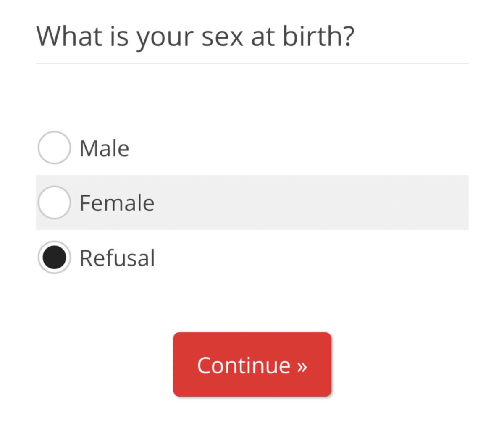This screenshot has width=504, height=426.
Task: Click the "Female" label text
Action: pyautogui.click(x=117, y=203)
